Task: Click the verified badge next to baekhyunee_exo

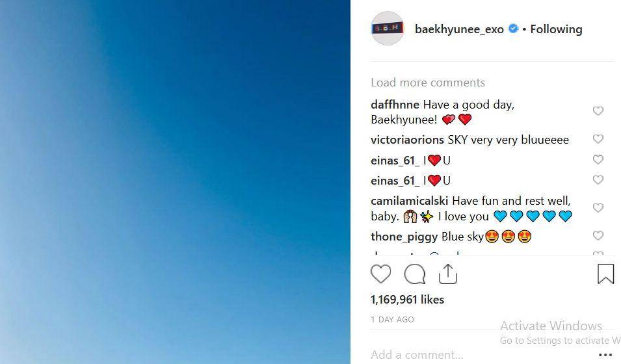Action: point(513,29)
